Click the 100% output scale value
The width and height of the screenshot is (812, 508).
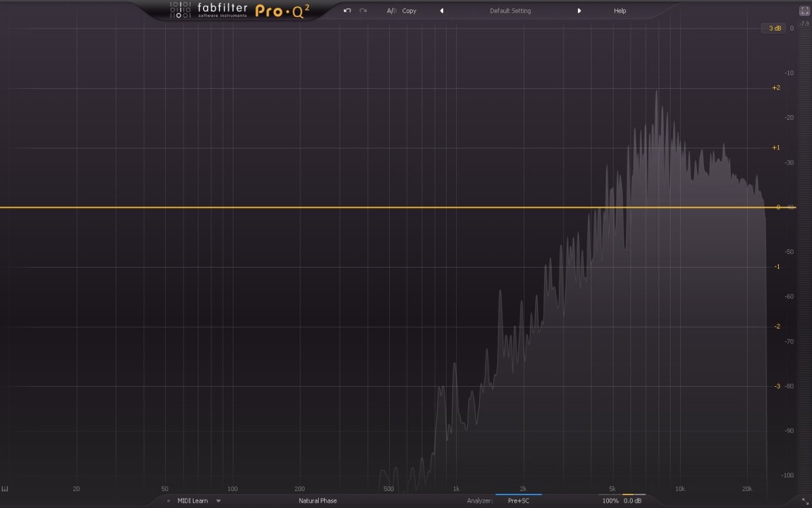pyautogui.click(x=610, y=501)
